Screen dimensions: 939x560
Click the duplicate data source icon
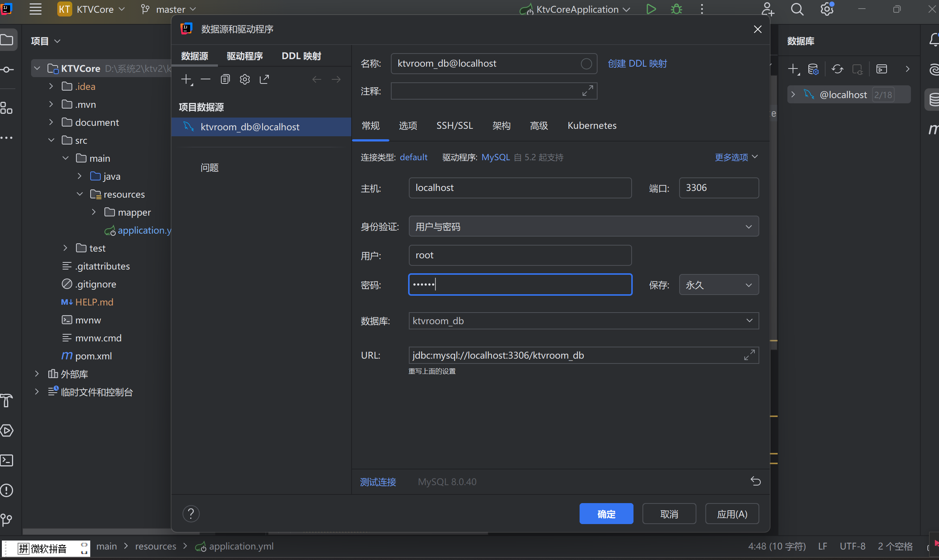tap(225, 79)
